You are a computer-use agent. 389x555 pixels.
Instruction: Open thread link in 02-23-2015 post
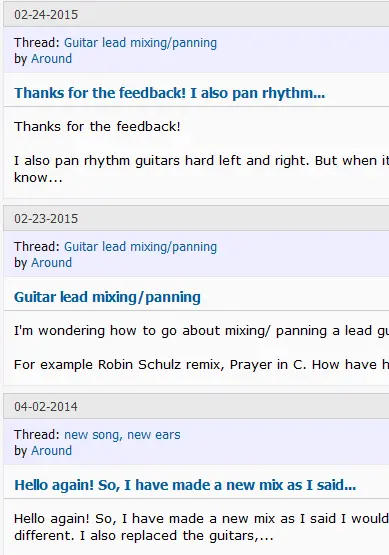coord(140,247)
